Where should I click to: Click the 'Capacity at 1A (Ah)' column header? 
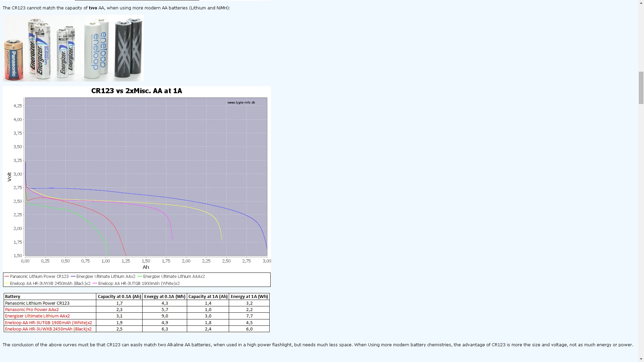pyautogui.click(x=208, y=297)
